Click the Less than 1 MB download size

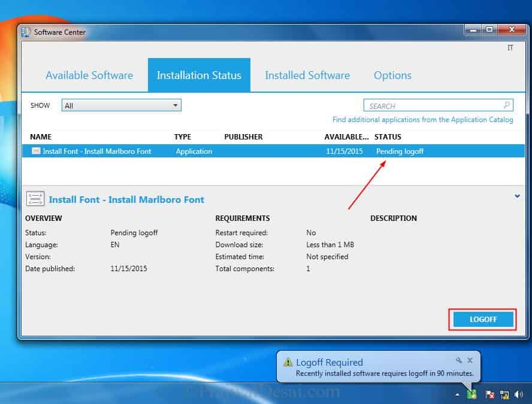(x=330, y=245)
